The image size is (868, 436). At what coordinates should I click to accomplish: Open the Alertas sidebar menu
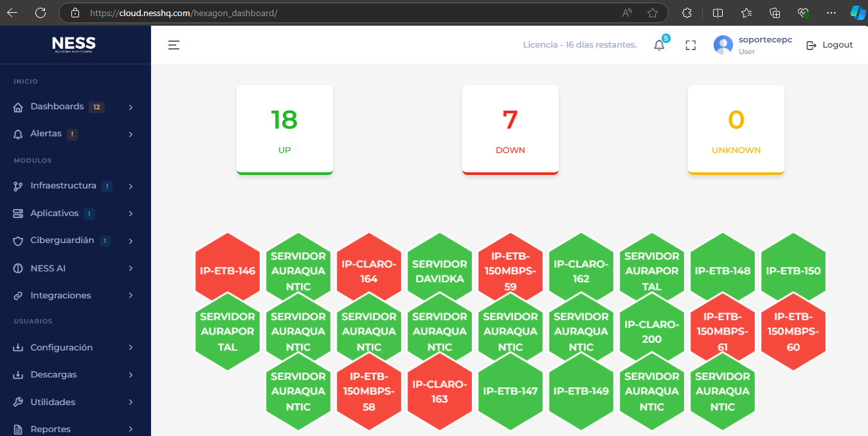[x=46, y=134]
